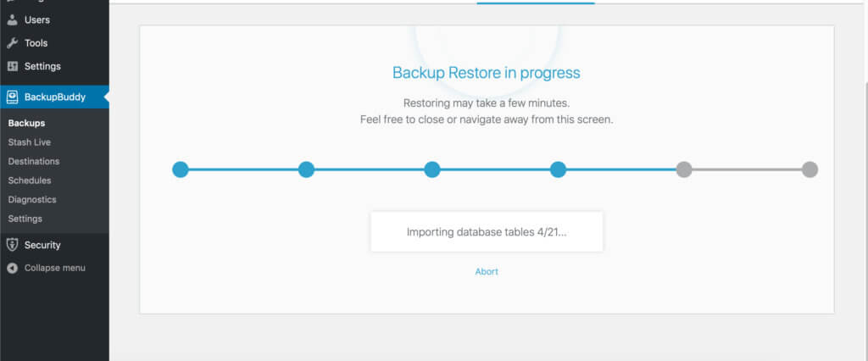Click the Importing database tables status box
Screen dimensions: 868x361
(487, 231)
